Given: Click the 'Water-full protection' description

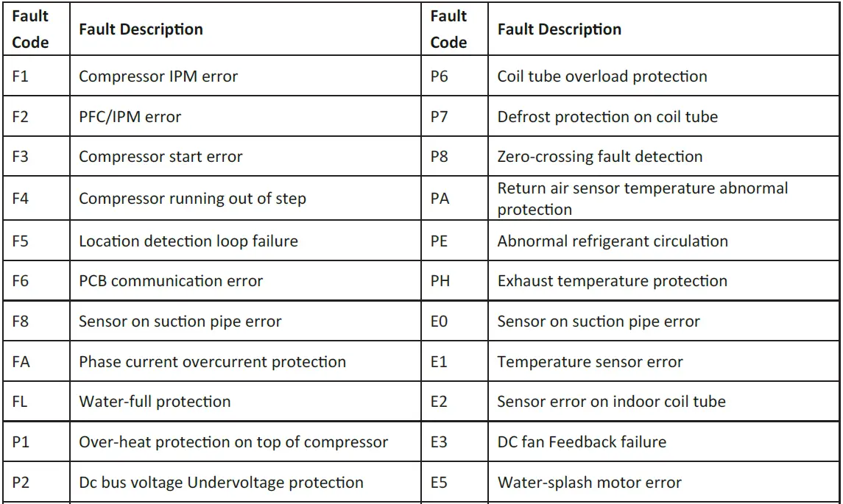Looking at the screenshot, I should 155,402.
